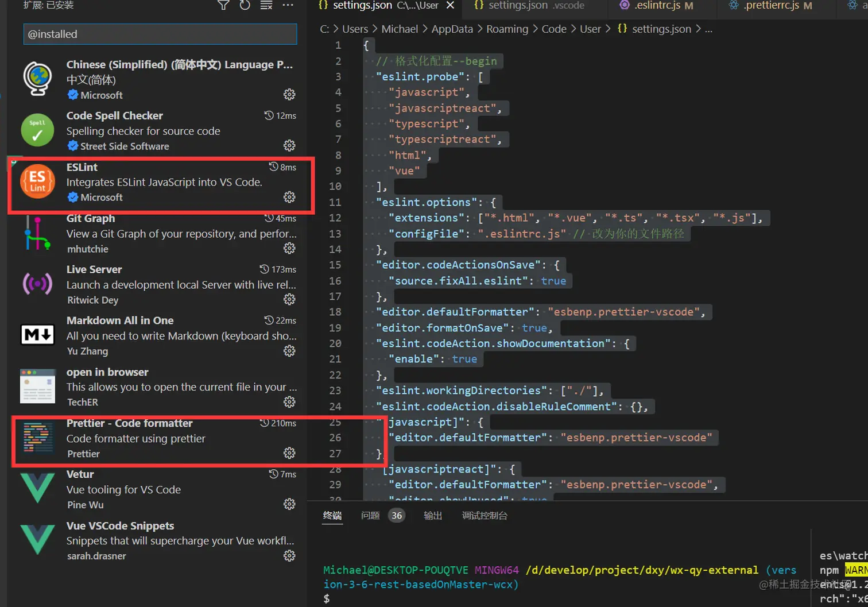
Task: Click User breadcrumb segment
Action: [590, 29]
